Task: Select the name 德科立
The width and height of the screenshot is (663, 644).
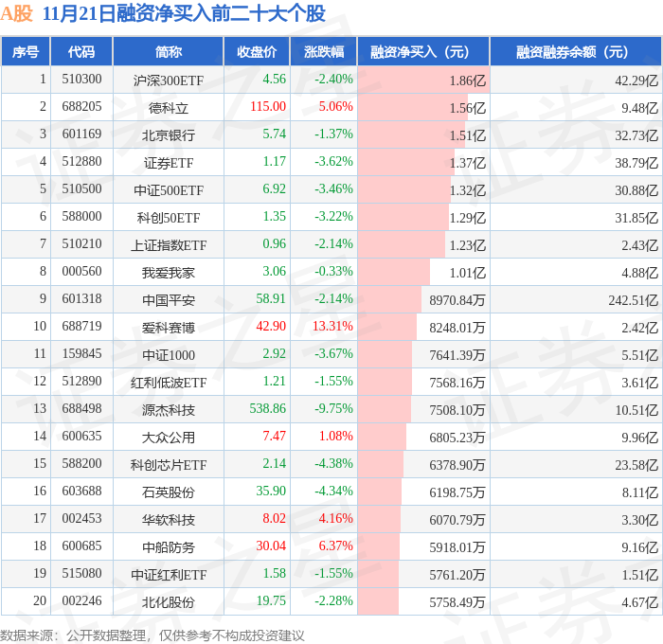Action: (x=169, y=108)
